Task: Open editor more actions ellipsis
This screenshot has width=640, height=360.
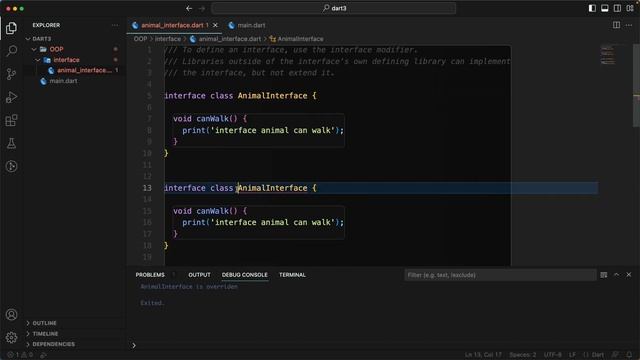Action: click(629, 25)
